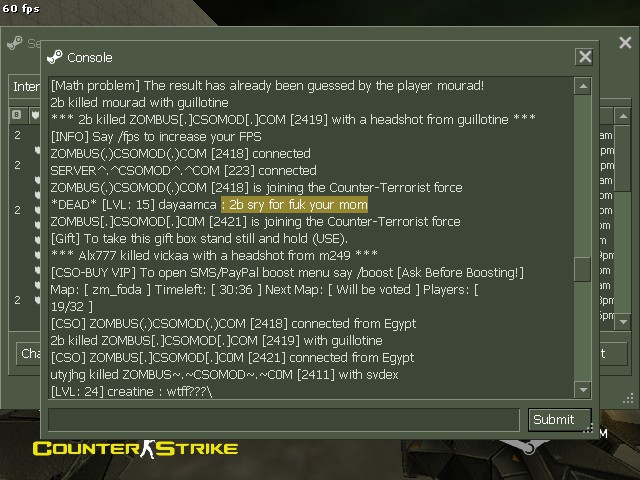Click the server list scrollbar down arrow
Screen dimensions: 640x480
point(623,321)
